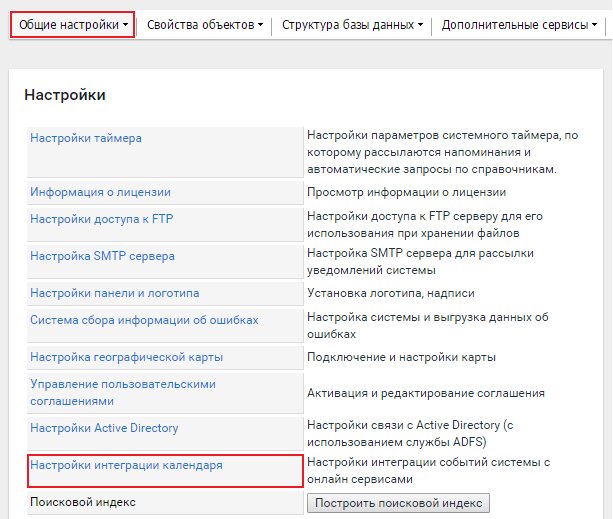Image resolution: width=613 pixels, height=519 pixels.
Task: Click the Настройки page heading
Action: [x=64, y=95]
